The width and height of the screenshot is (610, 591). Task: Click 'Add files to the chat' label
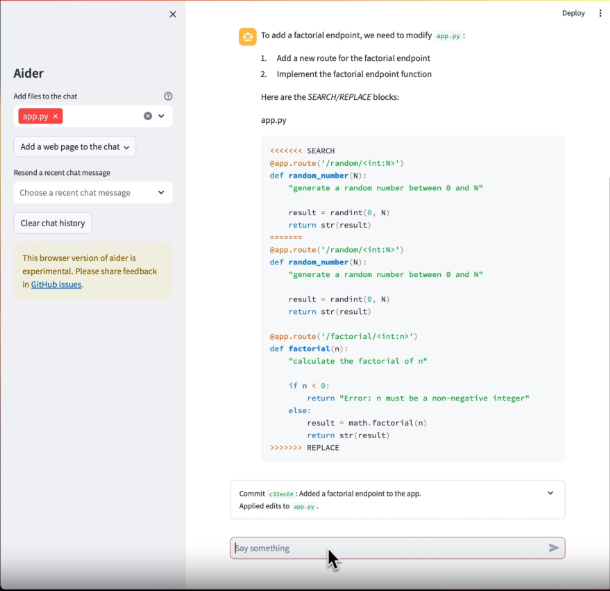45,96
